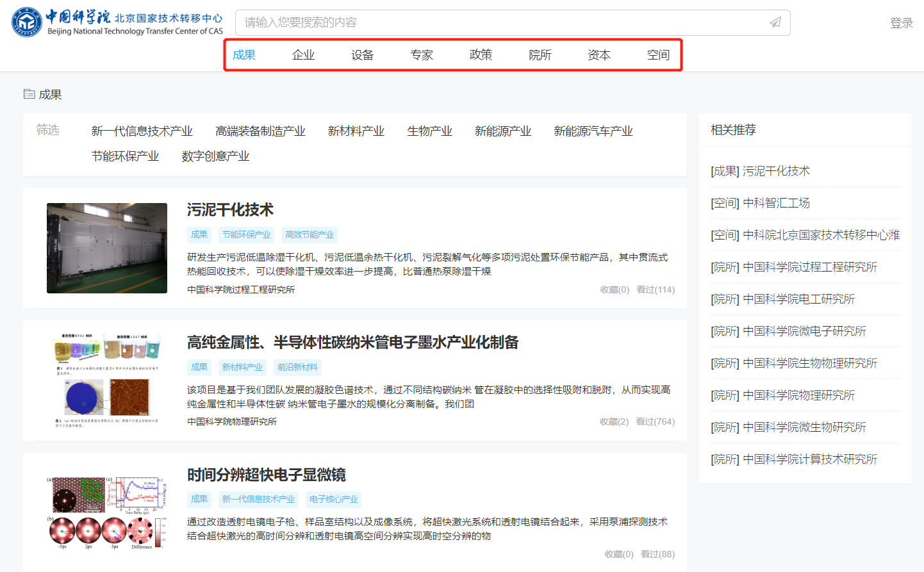Click the 高效节能产业 tag
This screenshot has height=572, width=924.
pos(309,234)
